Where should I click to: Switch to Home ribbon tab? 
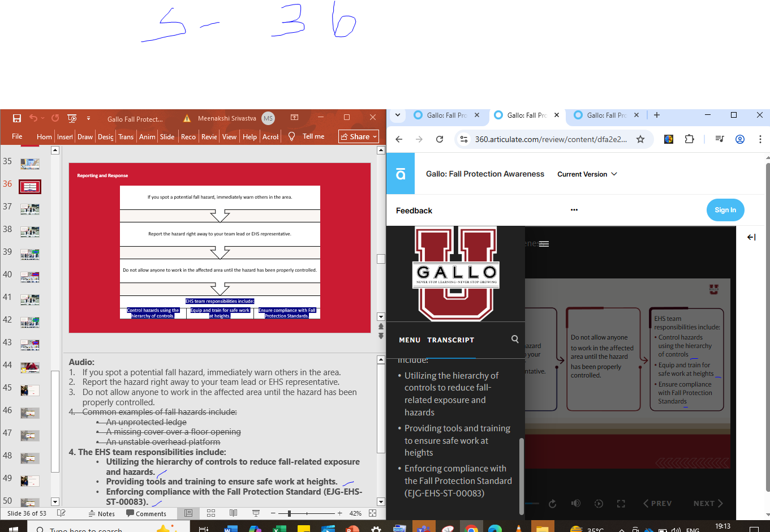[44, 136]
